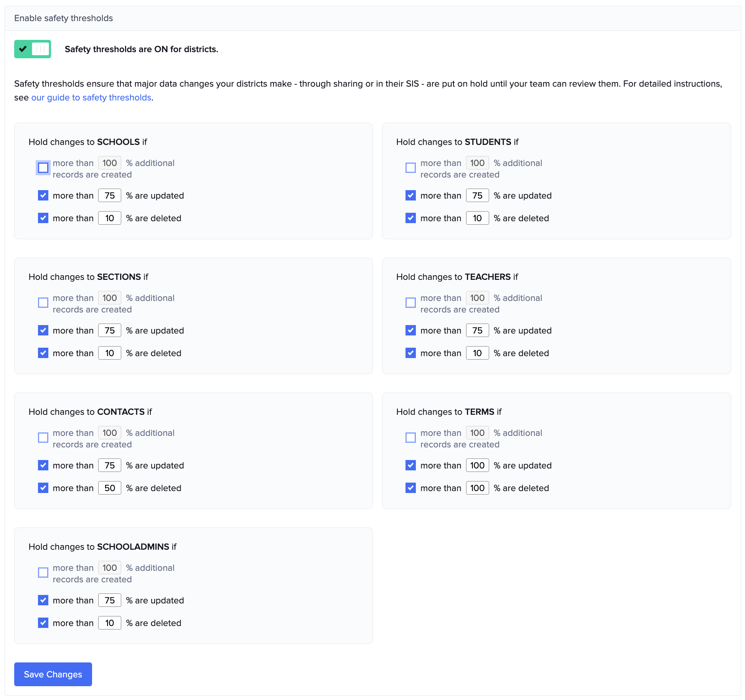The image size is (745, 700).
Task: Enable the CONTACTS additional records created threshold
Action: [x=43, y=438]
